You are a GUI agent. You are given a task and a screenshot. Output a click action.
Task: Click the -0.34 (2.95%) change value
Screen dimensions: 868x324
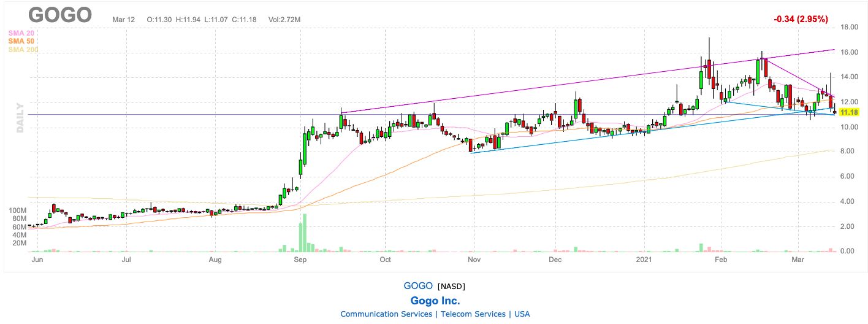click(801, 19)
